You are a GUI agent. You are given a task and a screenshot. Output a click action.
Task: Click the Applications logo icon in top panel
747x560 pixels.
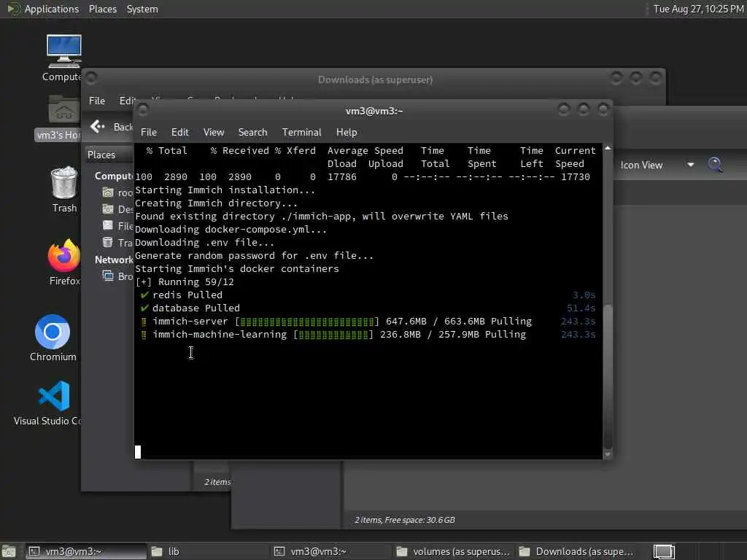click(13, 9)
